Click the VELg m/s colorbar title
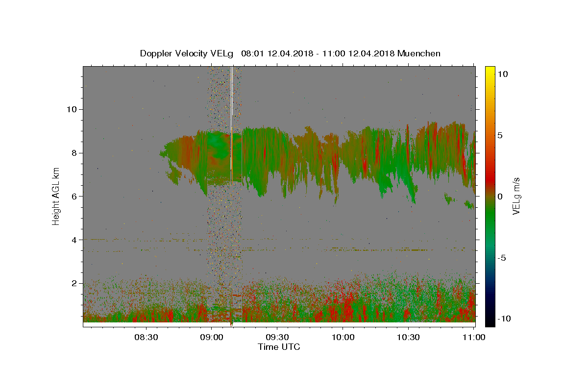The image size is (588, 392). 517,196
